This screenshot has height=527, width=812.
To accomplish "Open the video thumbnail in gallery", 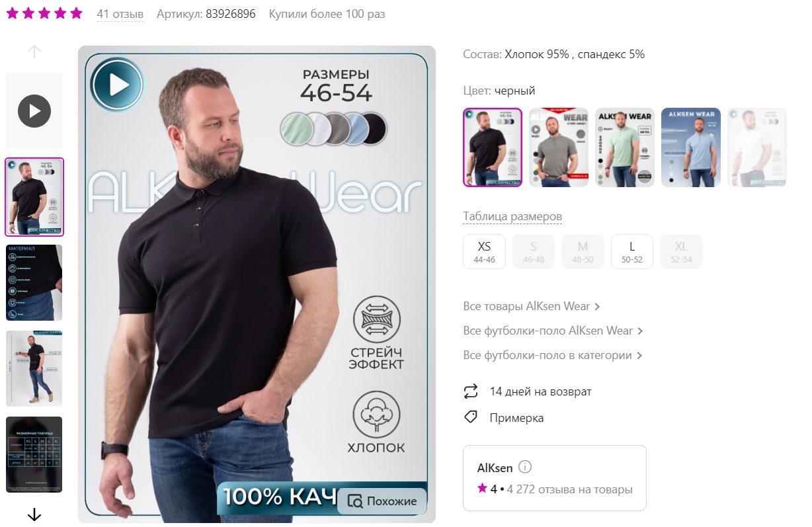I will click(x=34, y=110).
